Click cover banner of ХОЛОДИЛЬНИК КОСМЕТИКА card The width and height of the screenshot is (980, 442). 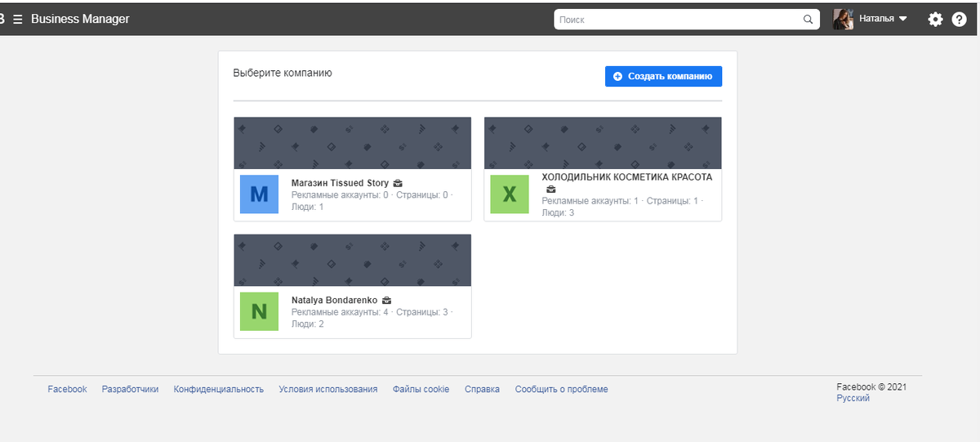[x=603, y=143]
